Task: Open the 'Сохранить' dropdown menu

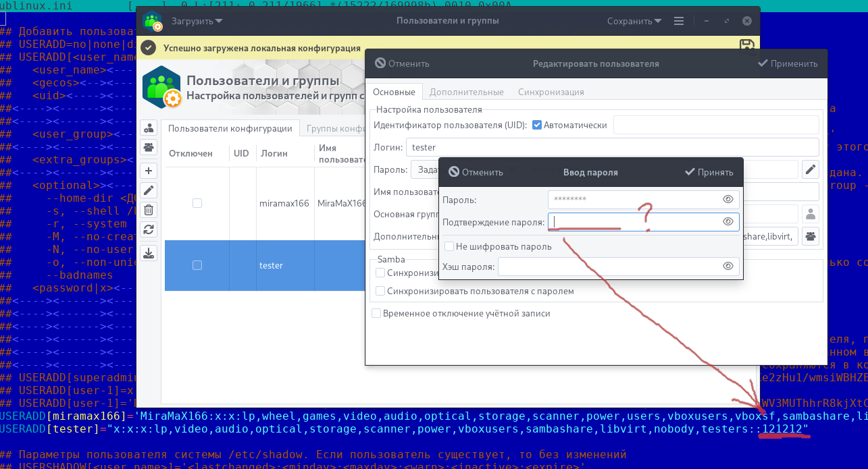Action: click(634, 21)
